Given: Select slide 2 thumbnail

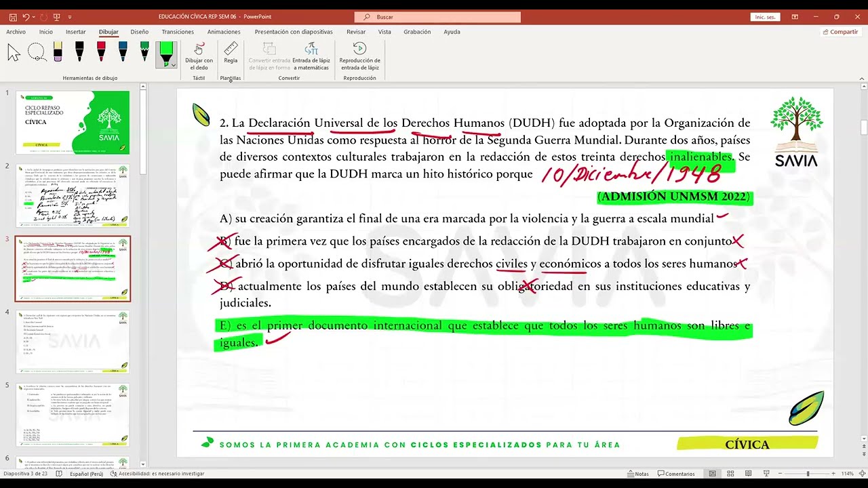Looking at the screenshot, I should (x=73, y=195).
